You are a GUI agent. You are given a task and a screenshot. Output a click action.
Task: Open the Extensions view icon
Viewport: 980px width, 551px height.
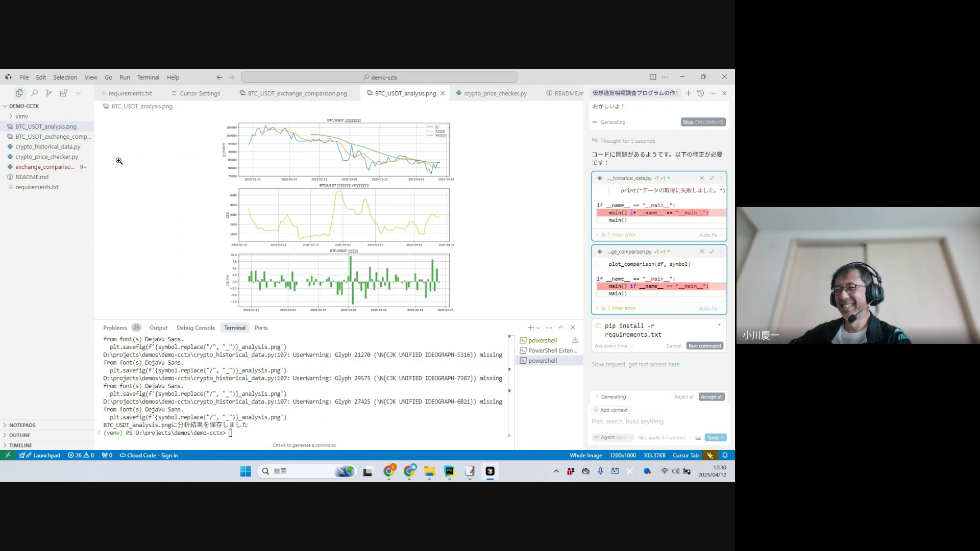click(x=64, y=93)
